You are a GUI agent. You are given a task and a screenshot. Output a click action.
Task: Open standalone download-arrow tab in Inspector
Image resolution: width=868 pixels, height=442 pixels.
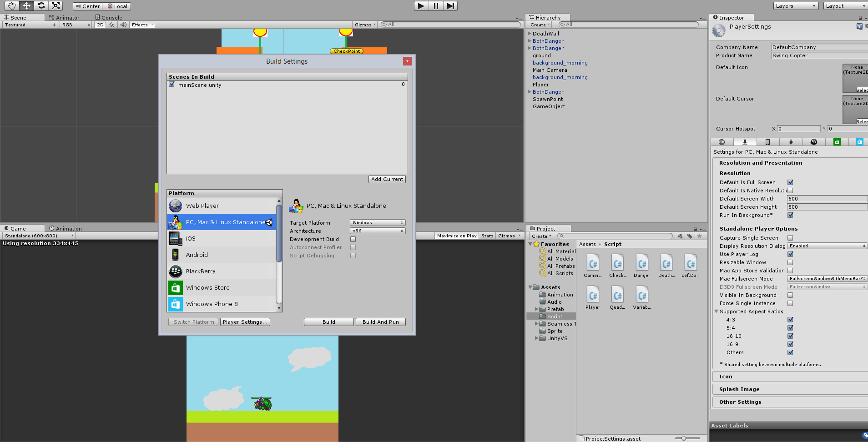click(x=745, y=142)
